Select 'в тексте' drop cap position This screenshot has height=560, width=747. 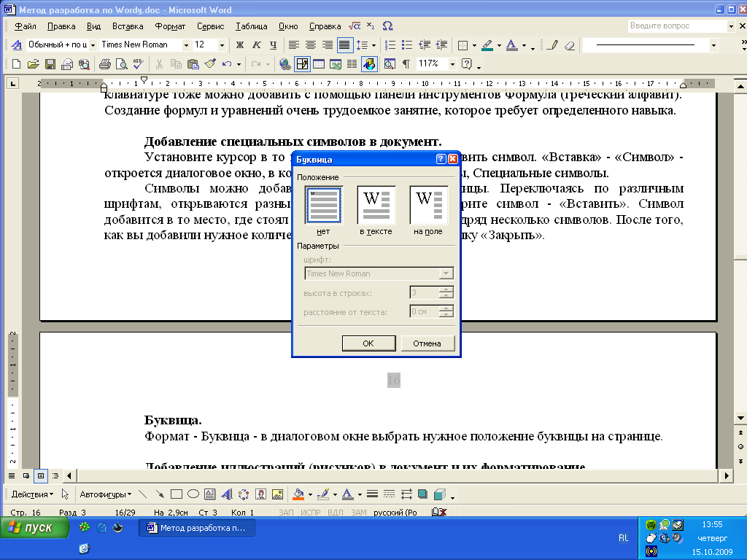376,205
